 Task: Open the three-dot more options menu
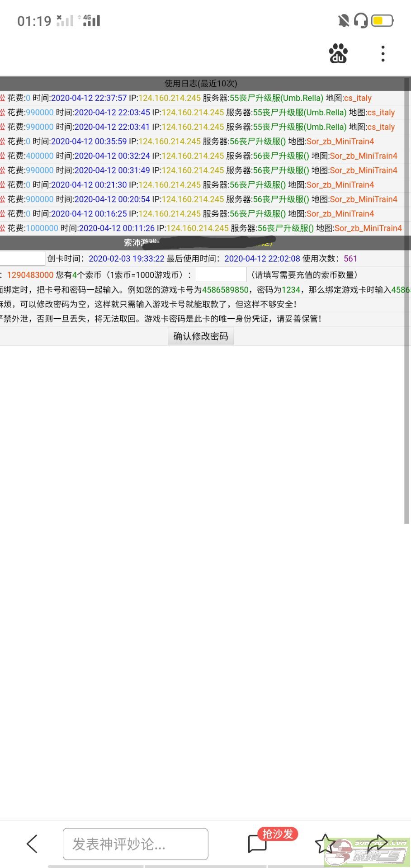383,54
